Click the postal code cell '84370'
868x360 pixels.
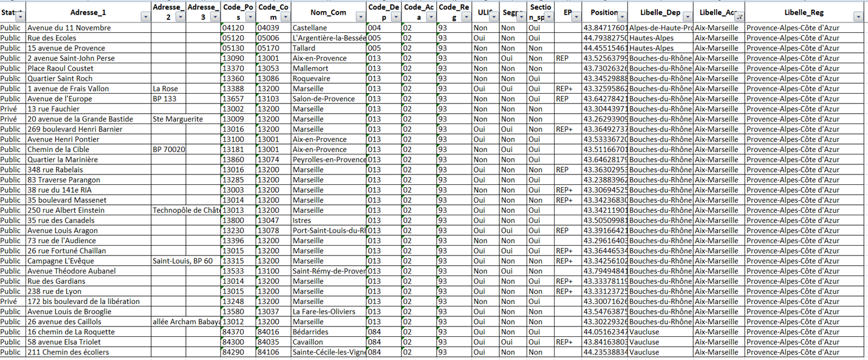coord(238,332)
